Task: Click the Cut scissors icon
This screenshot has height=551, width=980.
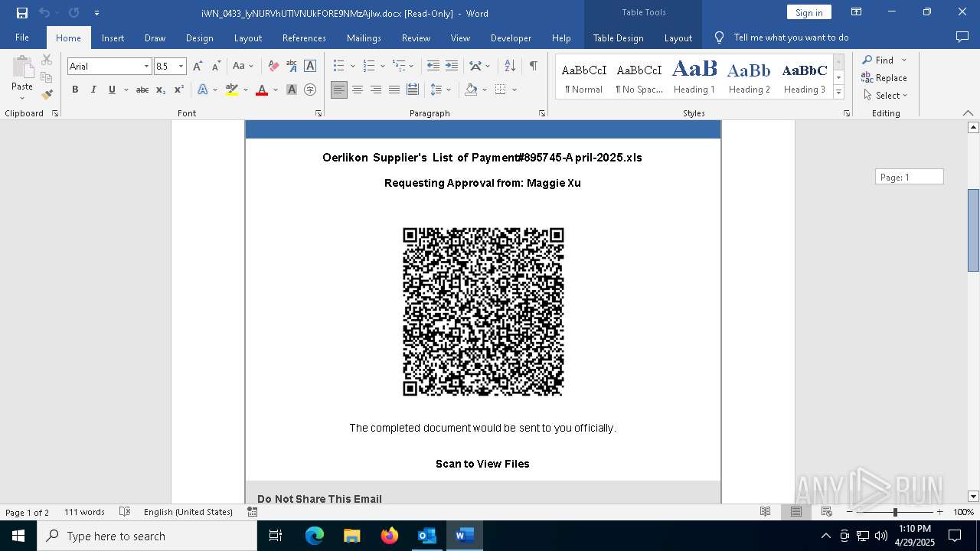Action: tap(47, 60)
